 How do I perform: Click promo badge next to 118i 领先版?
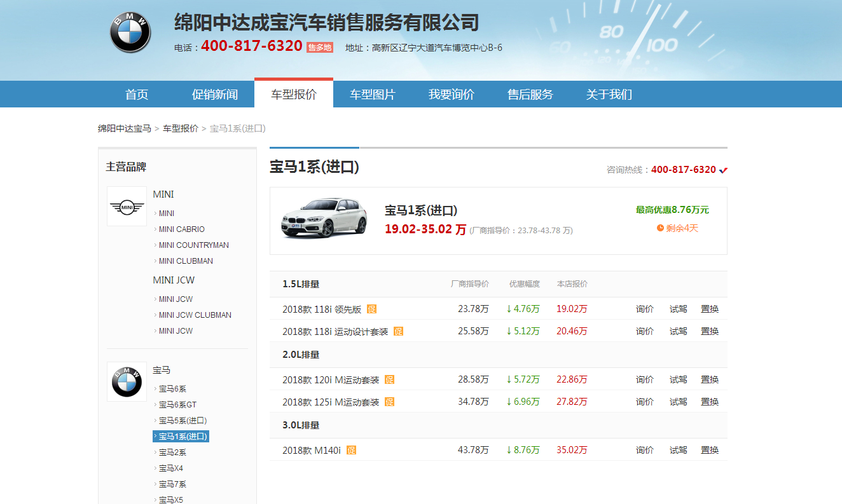point(371,310)
